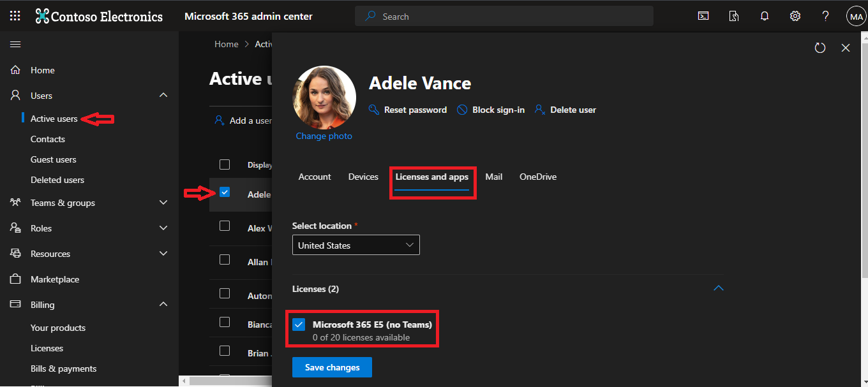Check the Allan row checkbox
Viewport: 868px width, 387px height.
pos(225,259)
